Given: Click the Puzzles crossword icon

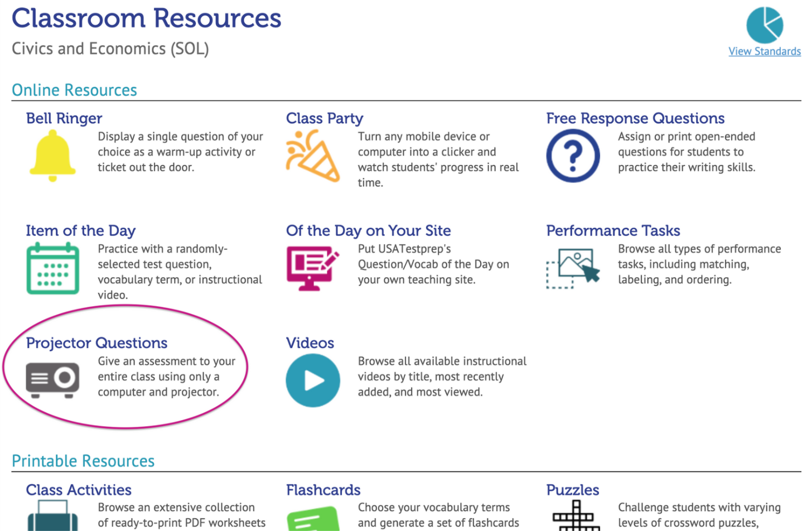Looking at the screenshot, I should click(576, 515).
